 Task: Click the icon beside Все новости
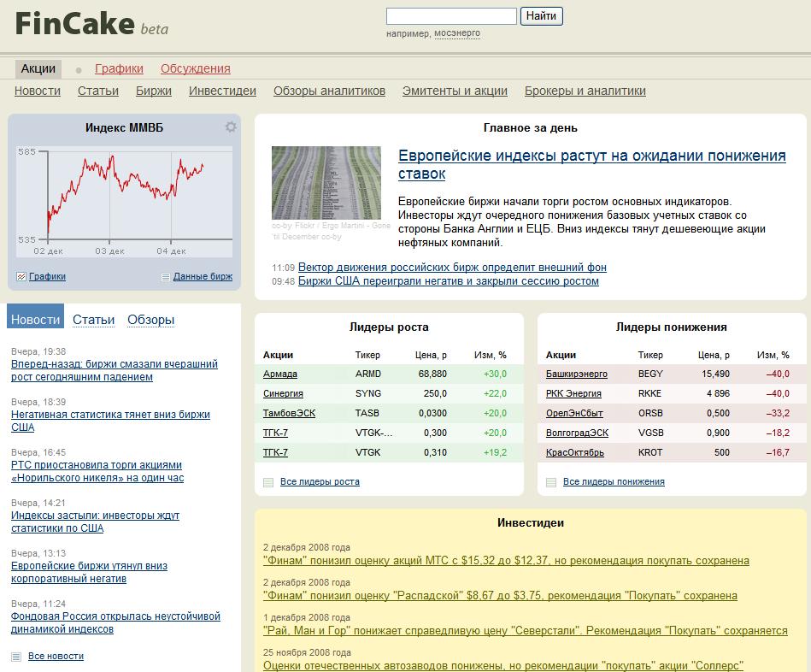(x=16, y=656)
